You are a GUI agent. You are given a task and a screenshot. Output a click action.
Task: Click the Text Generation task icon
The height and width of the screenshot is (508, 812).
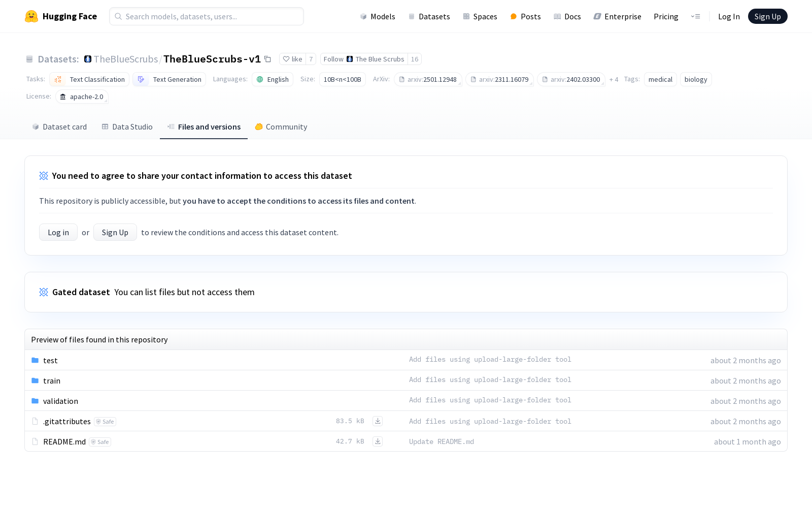point(141,79)
